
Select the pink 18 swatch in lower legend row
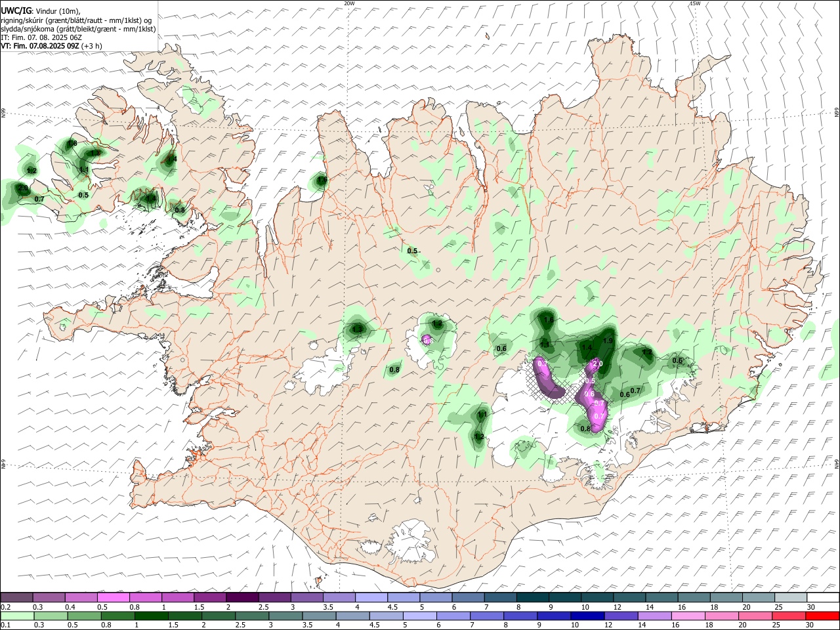point(721,616)
